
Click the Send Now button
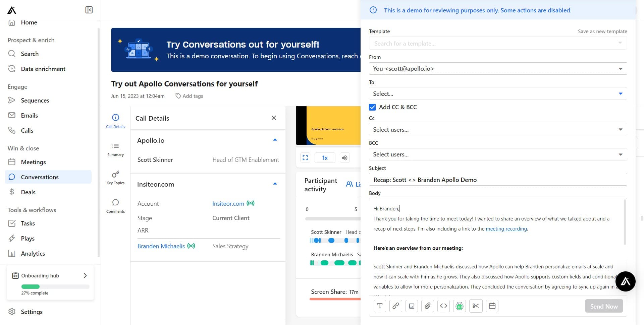click(603, 306)
